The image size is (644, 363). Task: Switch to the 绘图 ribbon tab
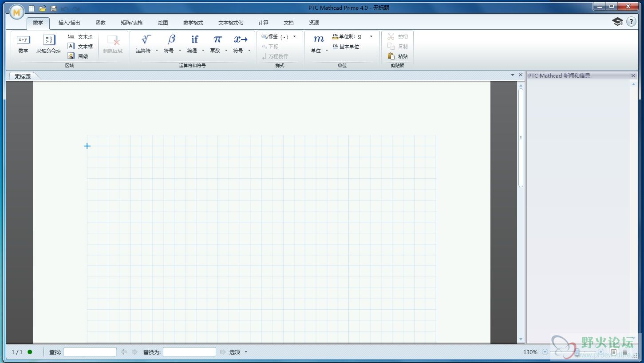(x=163, y=23)
